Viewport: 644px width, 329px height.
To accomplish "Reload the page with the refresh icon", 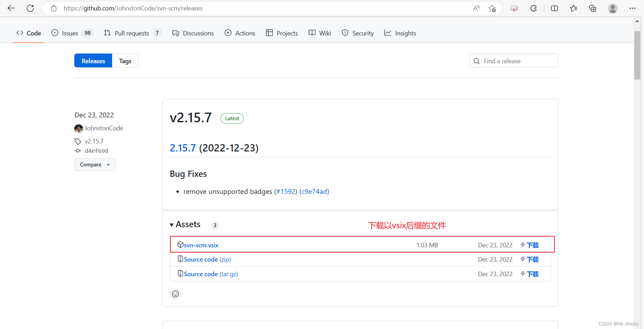I will tap(30, 8).
